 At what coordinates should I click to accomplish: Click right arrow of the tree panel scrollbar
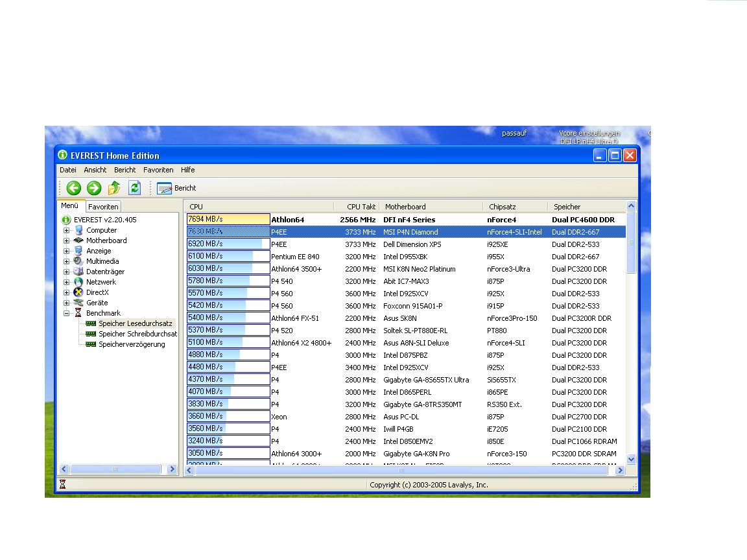(x=172, y=469)
